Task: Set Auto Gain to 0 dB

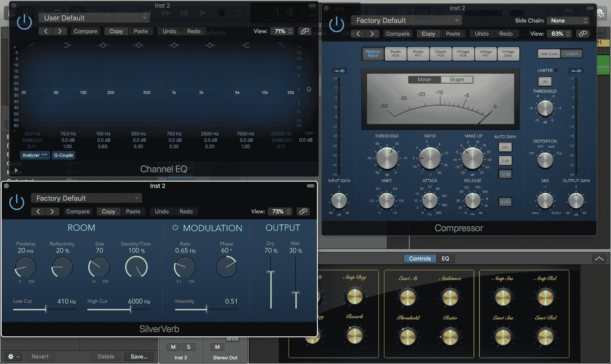Action: (x=505, y=161)
